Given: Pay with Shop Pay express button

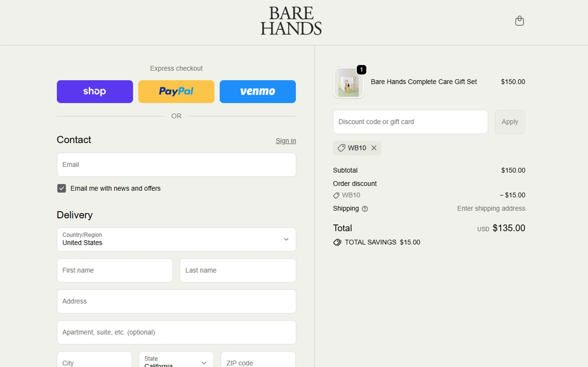Looking at the screenshot, I should coord(95,92).
